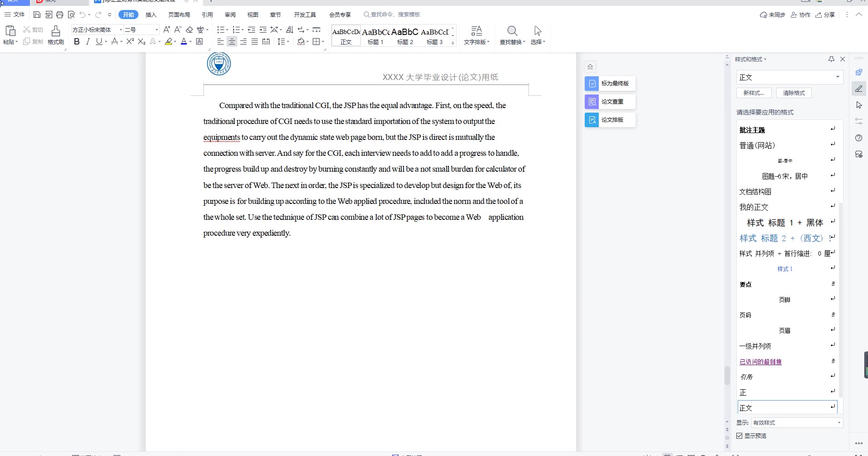Screen dimensions: 868x456
Task: Apply the font color swatch
Action: pyautogui.click(x=184, y=41)
